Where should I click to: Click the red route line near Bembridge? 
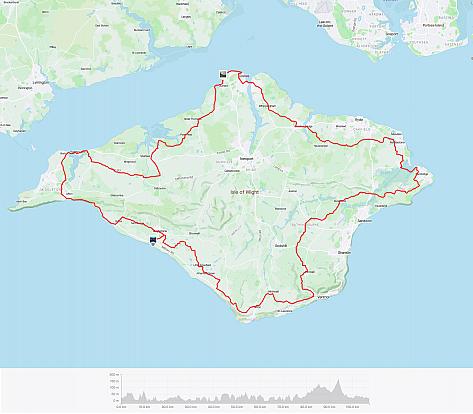(x=416, y=171)
